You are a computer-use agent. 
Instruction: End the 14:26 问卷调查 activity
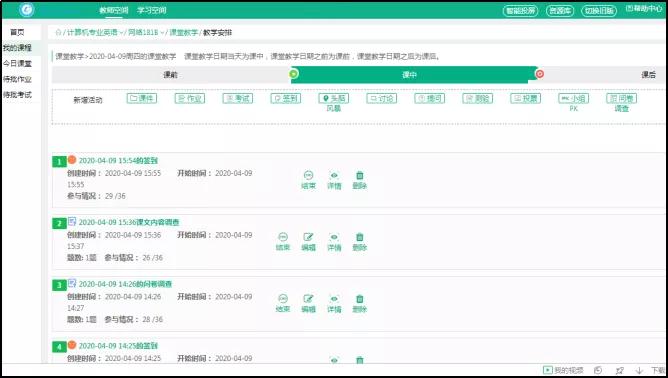(283, 303)
